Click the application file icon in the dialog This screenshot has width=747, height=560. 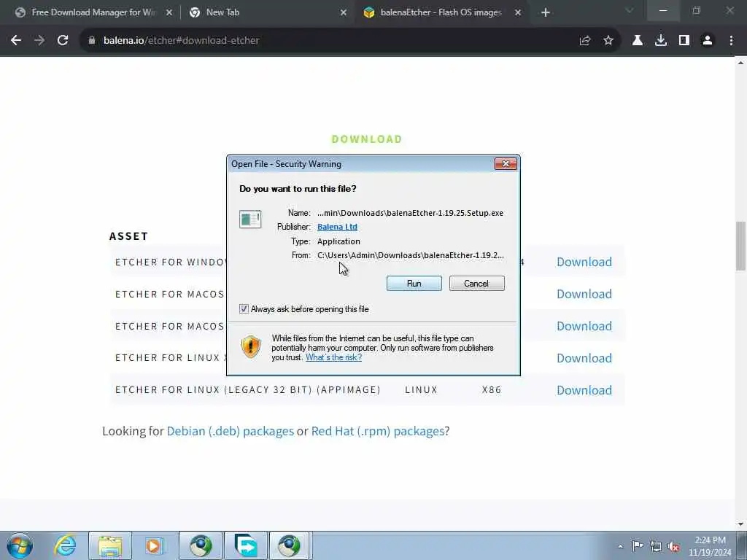tap(250, 219)
